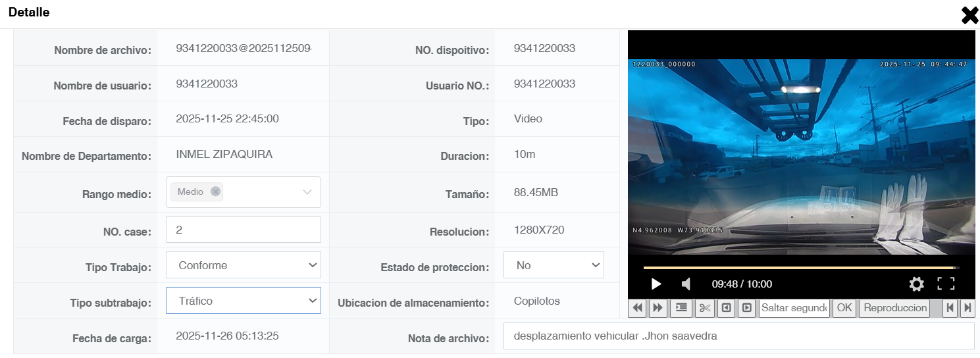
Task: Click the Saltar segundos input field
Action: (x=794, y=308)
